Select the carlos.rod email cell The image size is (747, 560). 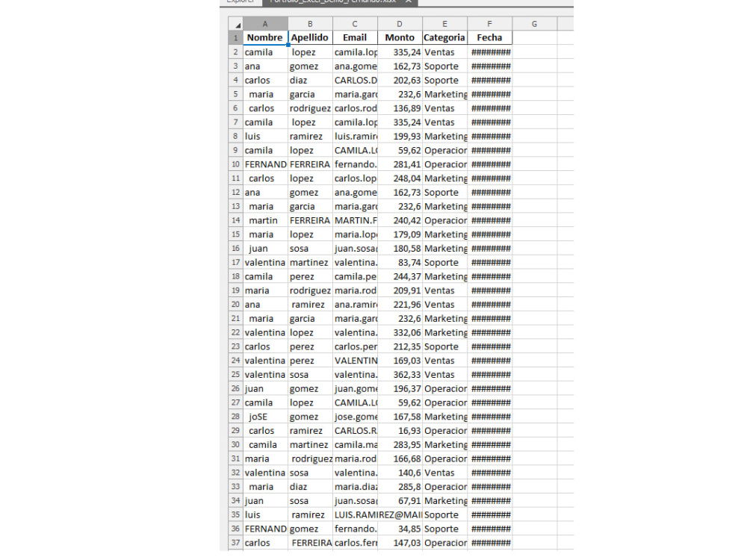(x=355, y=108)
